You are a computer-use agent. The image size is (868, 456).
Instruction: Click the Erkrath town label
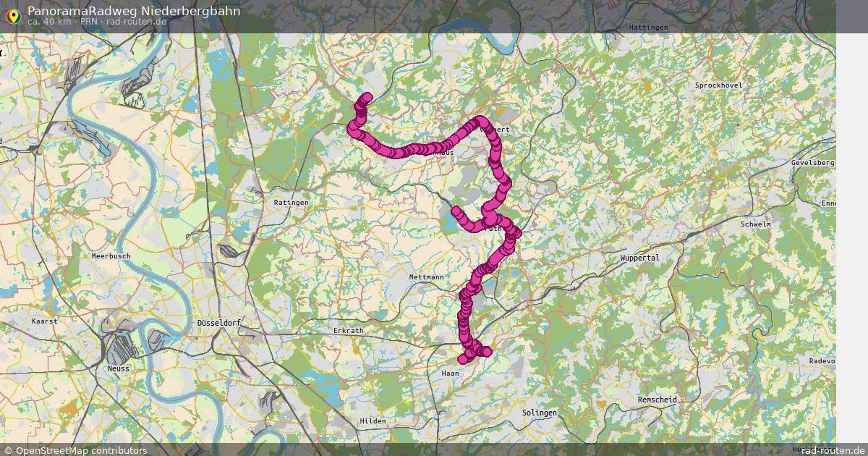pos(349,331)
